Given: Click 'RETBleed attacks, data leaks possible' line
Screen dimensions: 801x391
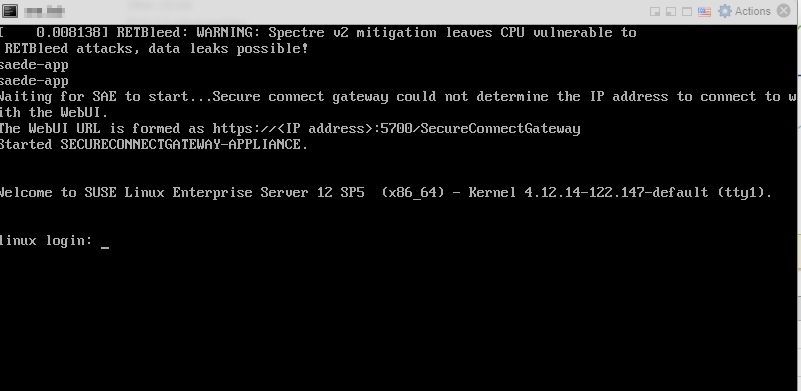Looking at the screenshot, I should (x=156, y=49).
